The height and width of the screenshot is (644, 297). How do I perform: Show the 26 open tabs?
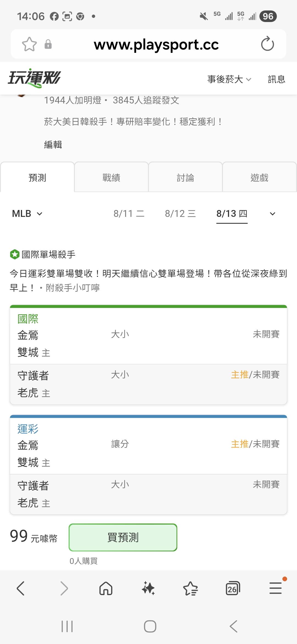tap(233, 588)
